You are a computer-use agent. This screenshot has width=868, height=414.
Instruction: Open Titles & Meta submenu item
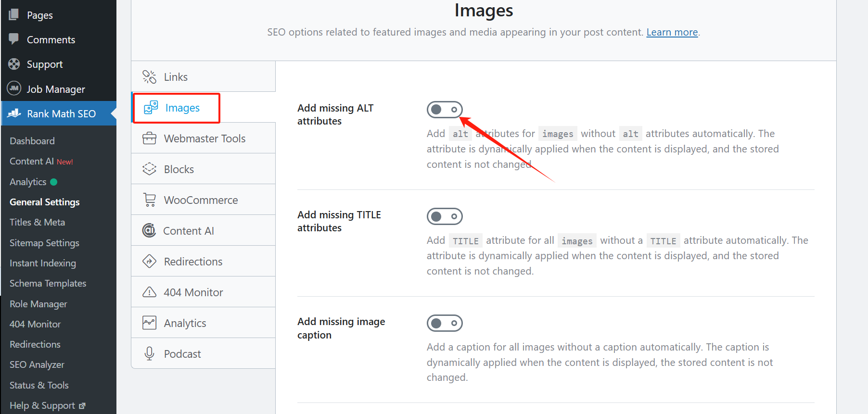37,222
